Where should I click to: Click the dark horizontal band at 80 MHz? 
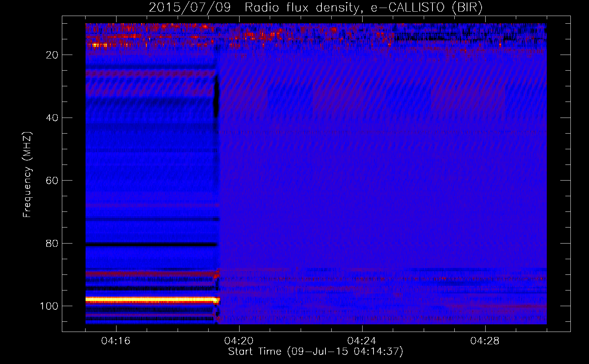[x=151, y=244]
